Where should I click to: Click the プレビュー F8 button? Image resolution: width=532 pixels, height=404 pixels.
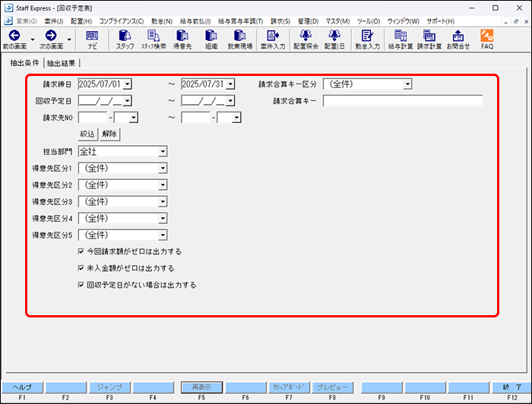tap(333, 387)
